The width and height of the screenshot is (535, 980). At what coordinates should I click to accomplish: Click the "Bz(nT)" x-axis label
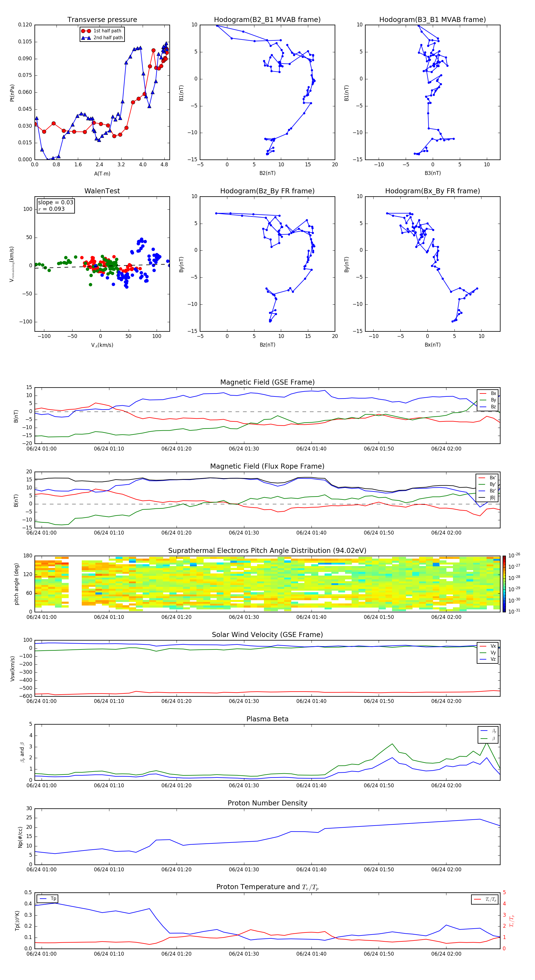[x=267, y=345]
